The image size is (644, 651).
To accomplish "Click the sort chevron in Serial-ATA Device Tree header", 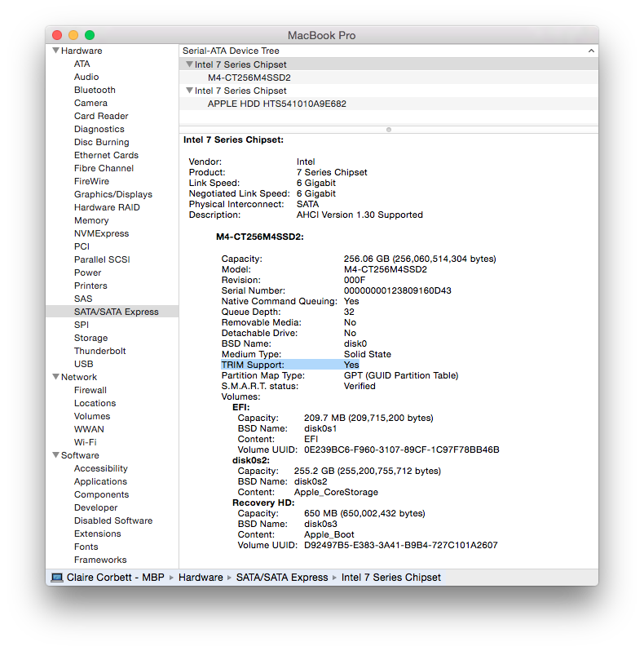I will [591, 51].
